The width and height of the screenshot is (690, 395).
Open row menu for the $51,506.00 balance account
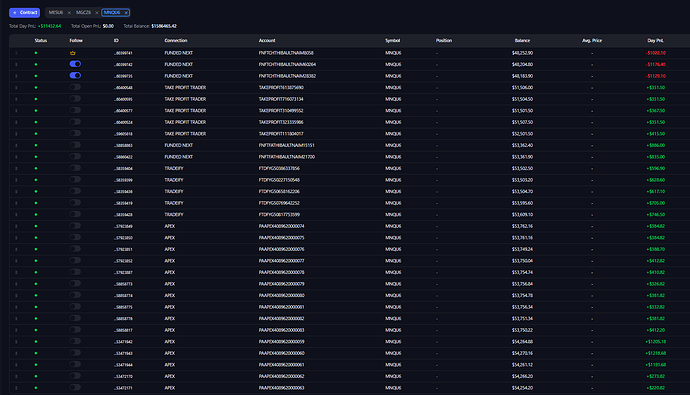pos(16,88)
